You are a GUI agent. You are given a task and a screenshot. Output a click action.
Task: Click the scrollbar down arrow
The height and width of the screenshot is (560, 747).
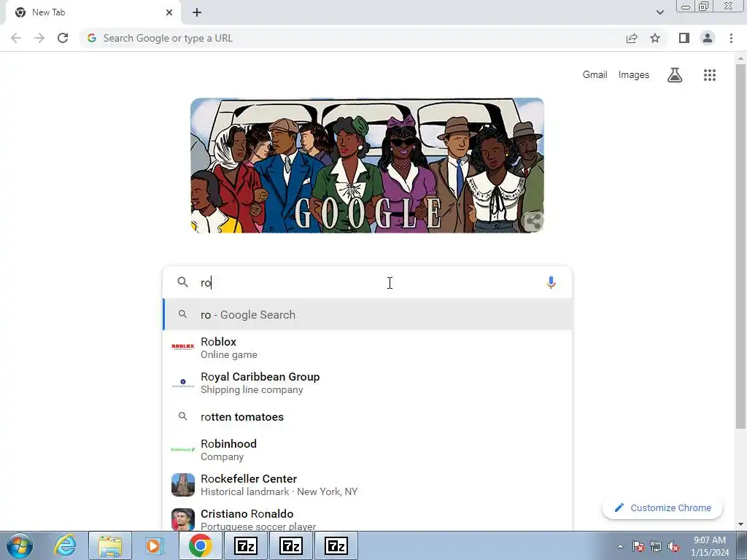740,525
